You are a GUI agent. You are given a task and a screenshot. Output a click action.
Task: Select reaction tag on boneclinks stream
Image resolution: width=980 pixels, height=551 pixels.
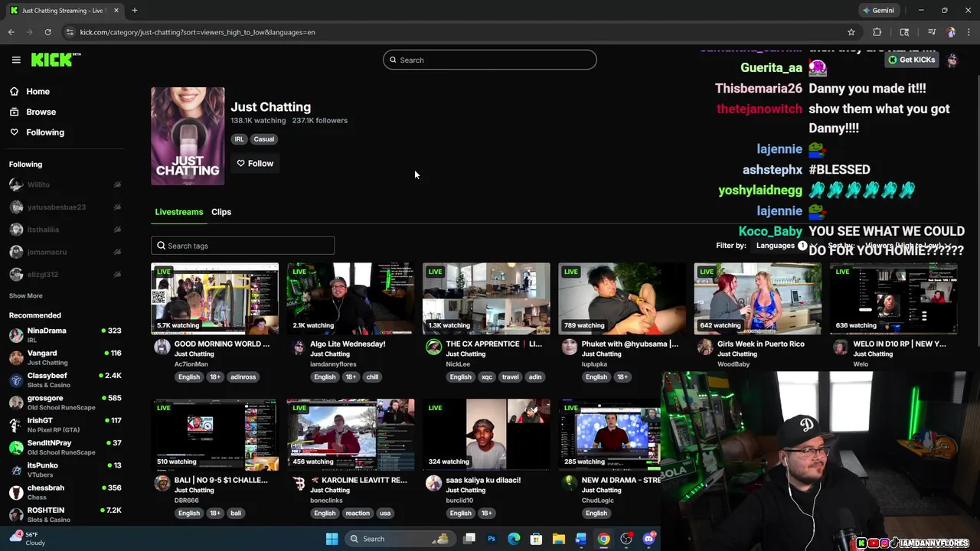click(358, 513)
